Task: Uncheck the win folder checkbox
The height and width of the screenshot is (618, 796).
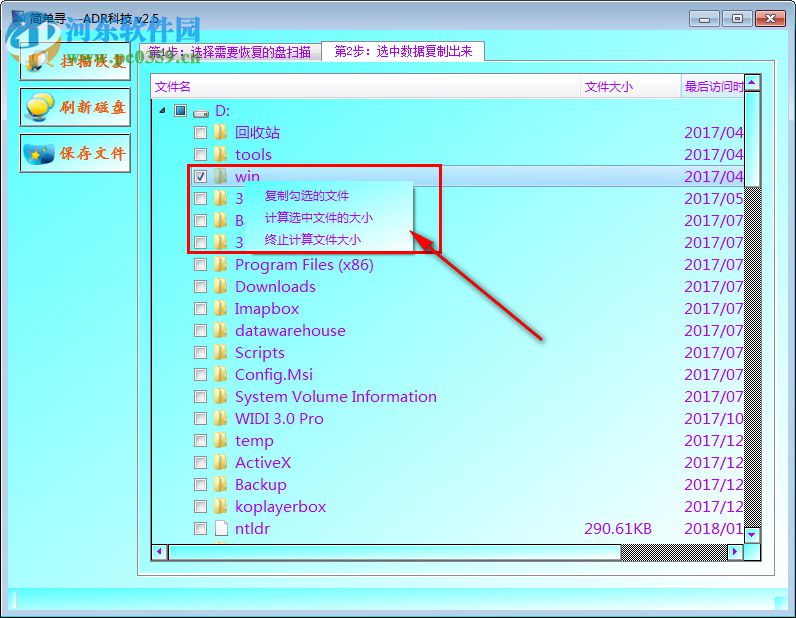Action: click(x=201, y=176)
